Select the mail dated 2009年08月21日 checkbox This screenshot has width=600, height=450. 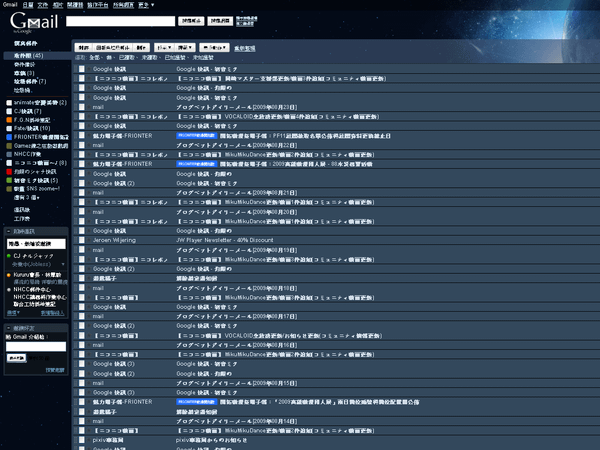[x=82, y=192]
